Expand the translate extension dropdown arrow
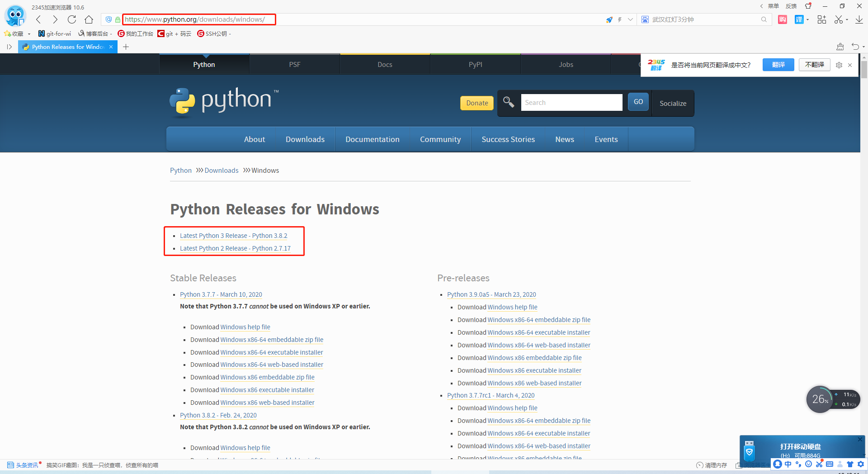Viewport: 868px width, 474px height. coord(807,19)
